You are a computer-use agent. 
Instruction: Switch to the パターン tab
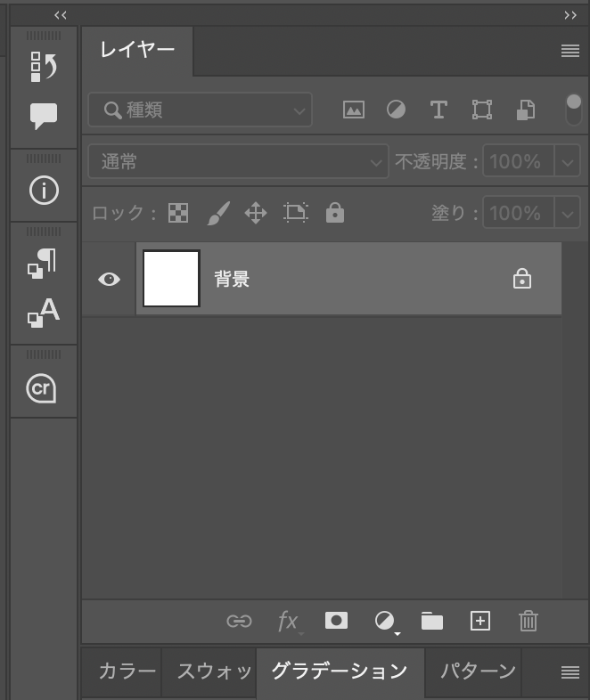tap(478, 672)
